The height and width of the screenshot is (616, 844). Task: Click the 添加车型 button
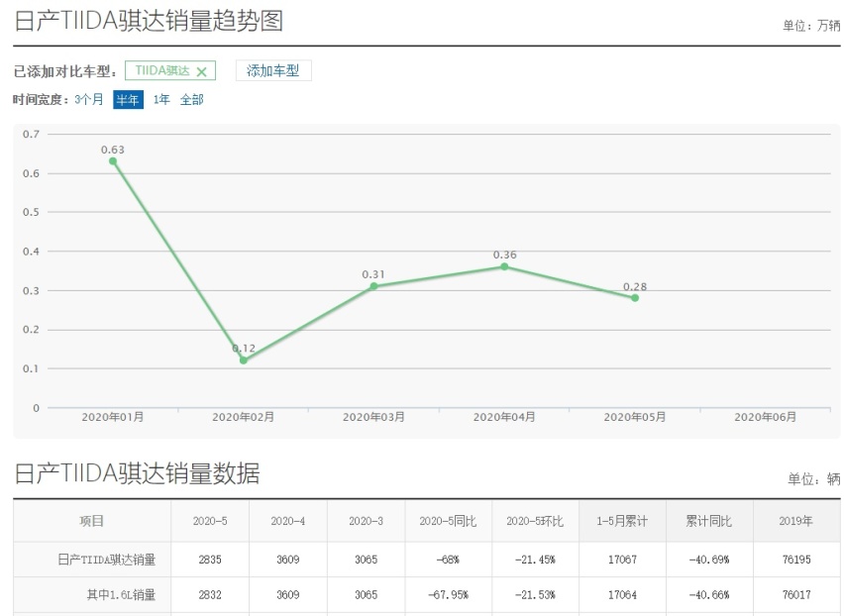[x=273, y=70]
